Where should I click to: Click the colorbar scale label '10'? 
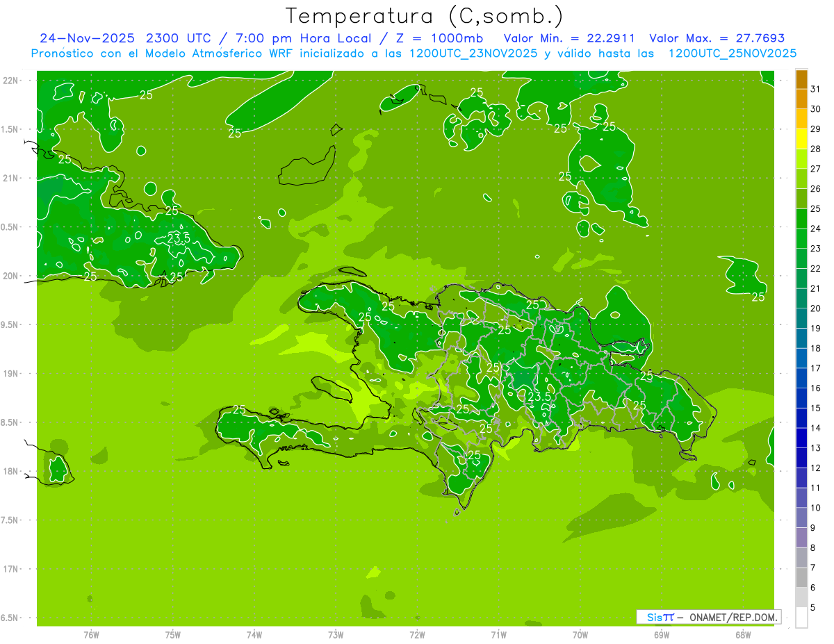pos(815,508)
